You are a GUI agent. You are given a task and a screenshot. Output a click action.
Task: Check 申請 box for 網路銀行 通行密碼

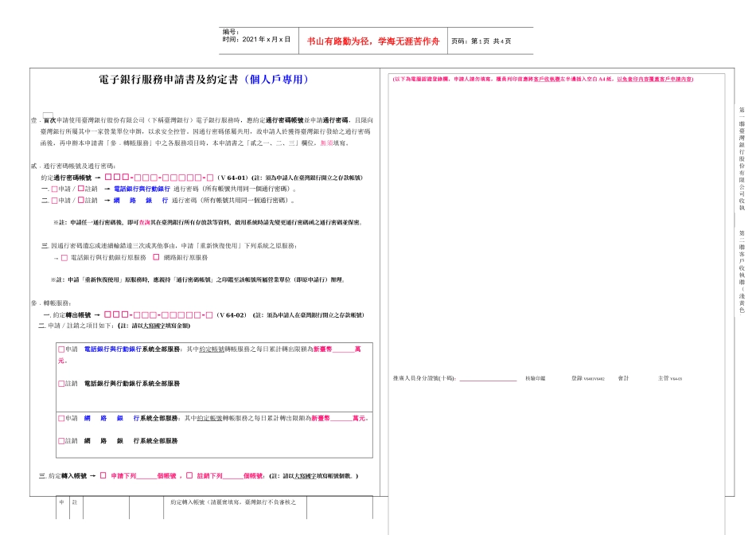pos(54,200)
